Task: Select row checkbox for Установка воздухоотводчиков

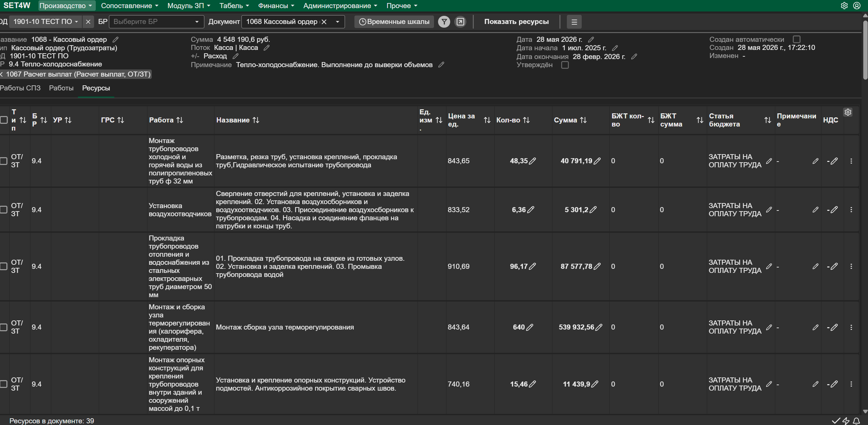Action: coord(4,210)
